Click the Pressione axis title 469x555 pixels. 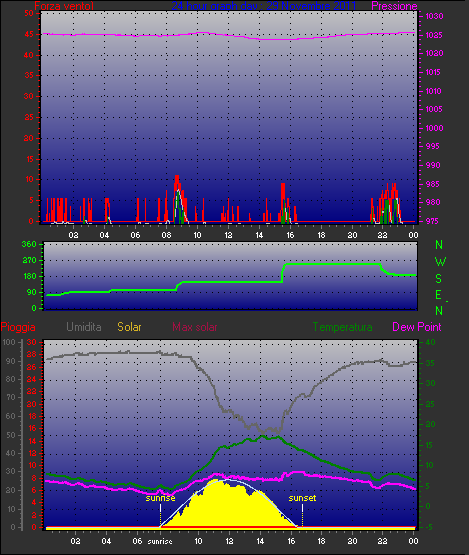(394, 6)
